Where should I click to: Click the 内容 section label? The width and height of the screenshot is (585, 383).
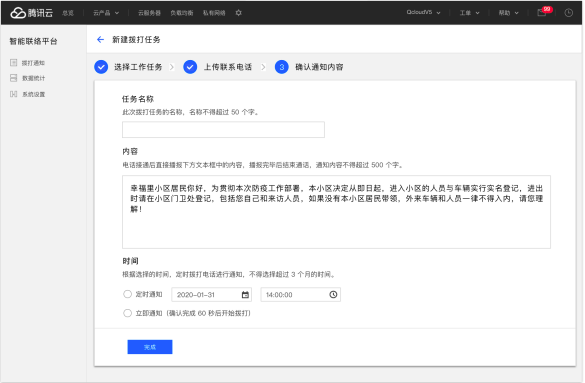(130, 151)
